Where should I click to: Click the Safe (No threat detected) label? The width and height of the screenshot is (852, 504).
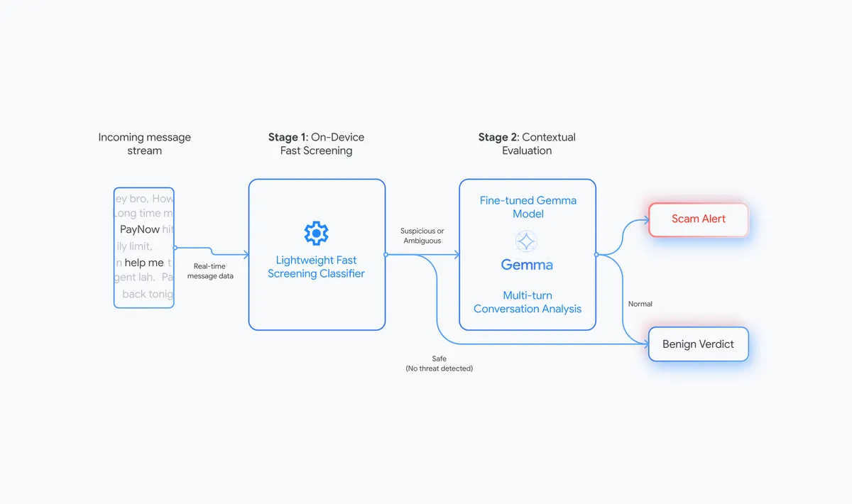439,363
